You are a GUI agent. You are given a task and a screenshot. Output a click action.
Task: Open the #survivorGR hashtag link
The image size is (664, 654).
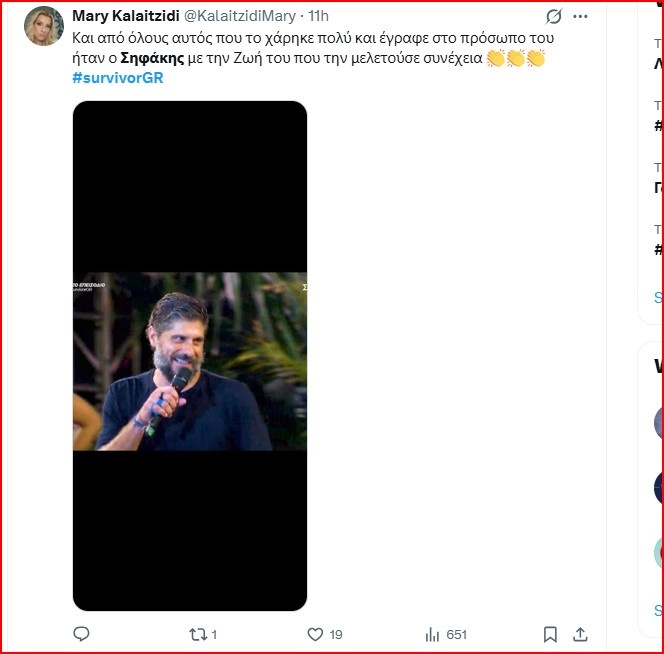117,78
